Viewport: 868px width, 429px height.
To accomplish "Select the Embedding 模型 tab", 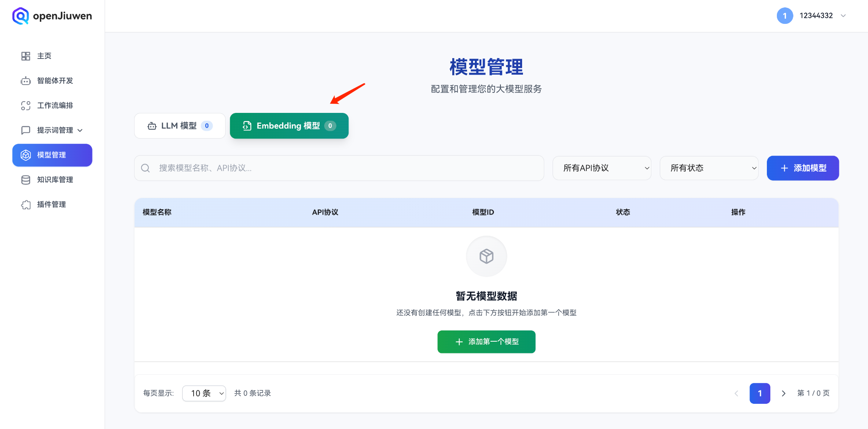I will [x=289, y=126].
